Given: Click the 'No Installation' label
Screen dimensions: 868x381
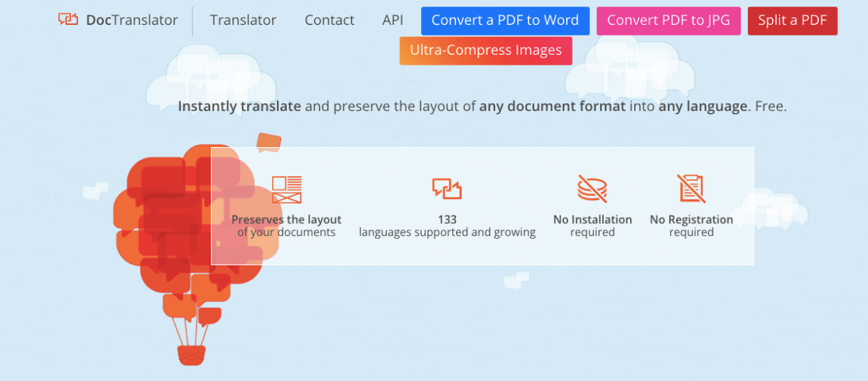Looking at the screenshot, I should pyautogui.click(x=592, y=220).
